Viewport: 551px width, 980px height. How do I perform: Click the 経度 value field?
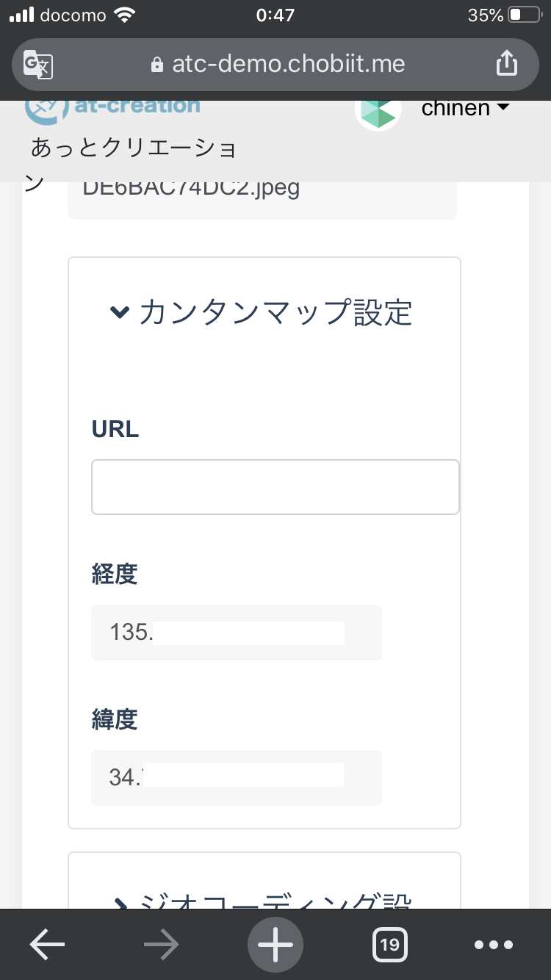[x=237, y=633]
